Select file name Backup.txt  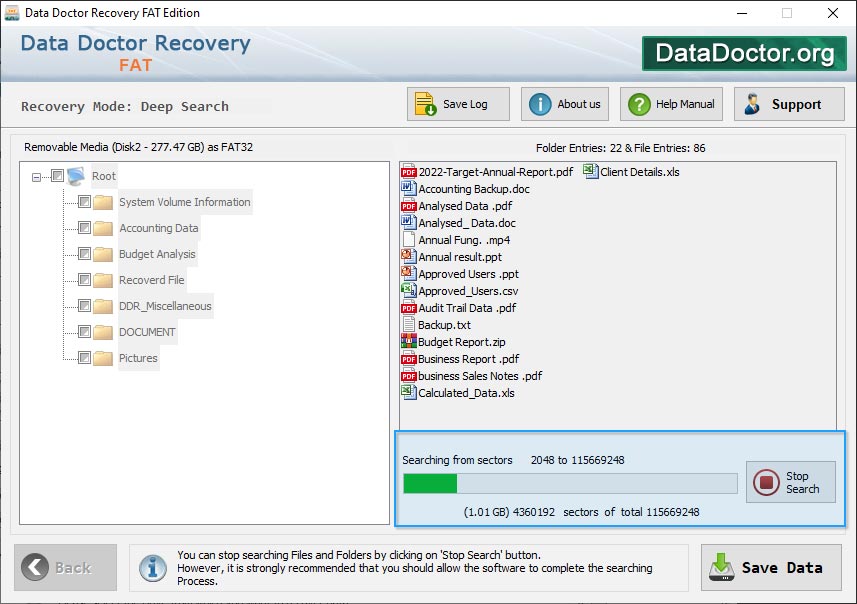click(444, 325)
